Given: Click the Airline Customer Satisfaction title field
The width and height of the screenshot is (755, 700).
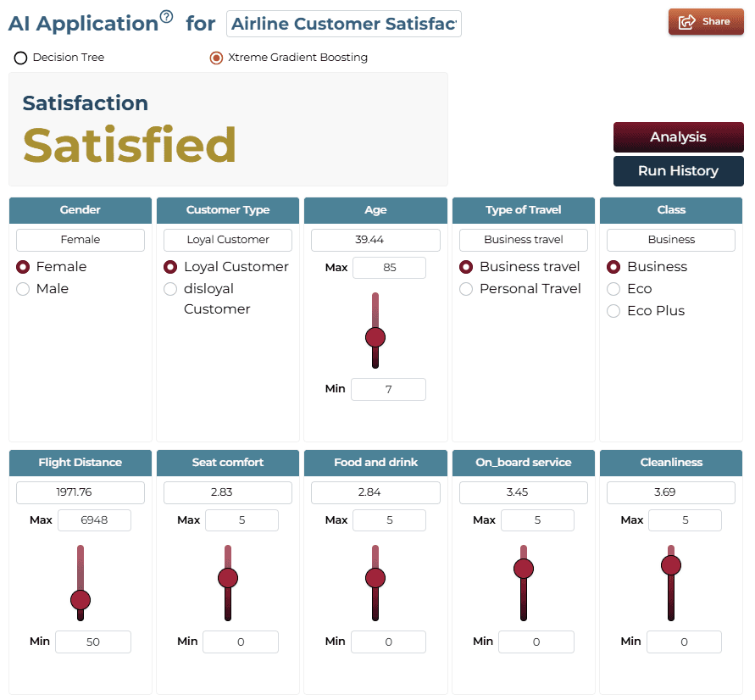Looking at the screenshot, I should [344, 24].
